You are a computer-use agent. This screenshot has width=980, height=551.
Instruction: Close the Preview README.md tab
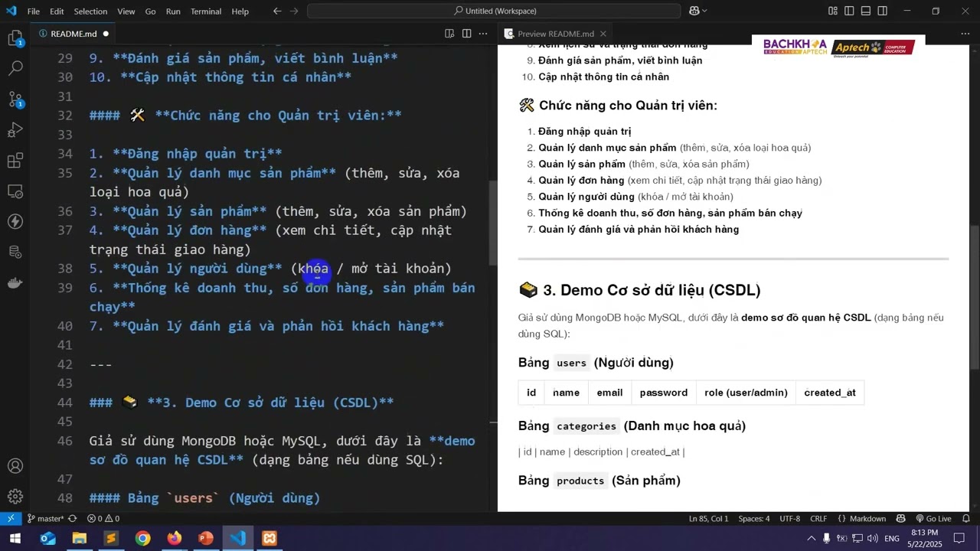coord(603,34)
